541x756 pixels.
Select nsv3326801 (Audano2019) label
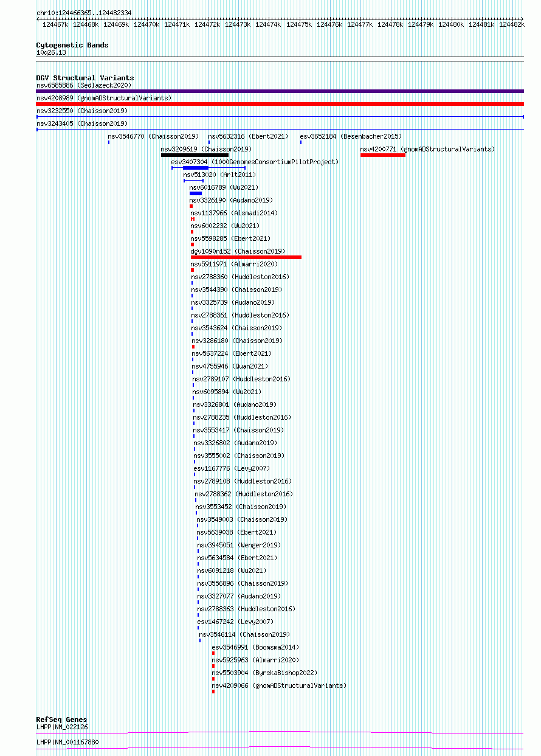(235, 405)
